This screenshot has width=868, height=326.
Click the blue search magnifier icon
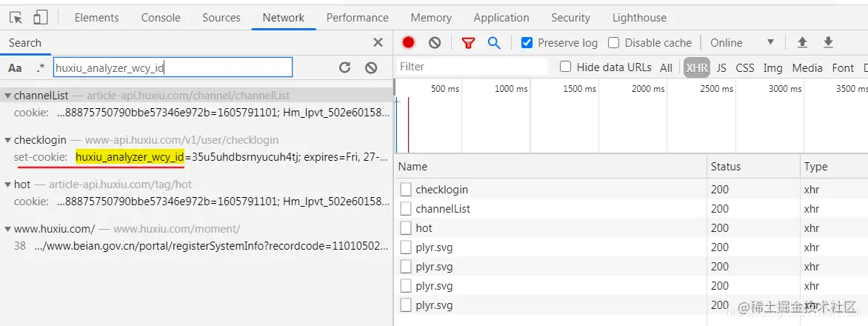pos(494,42)
